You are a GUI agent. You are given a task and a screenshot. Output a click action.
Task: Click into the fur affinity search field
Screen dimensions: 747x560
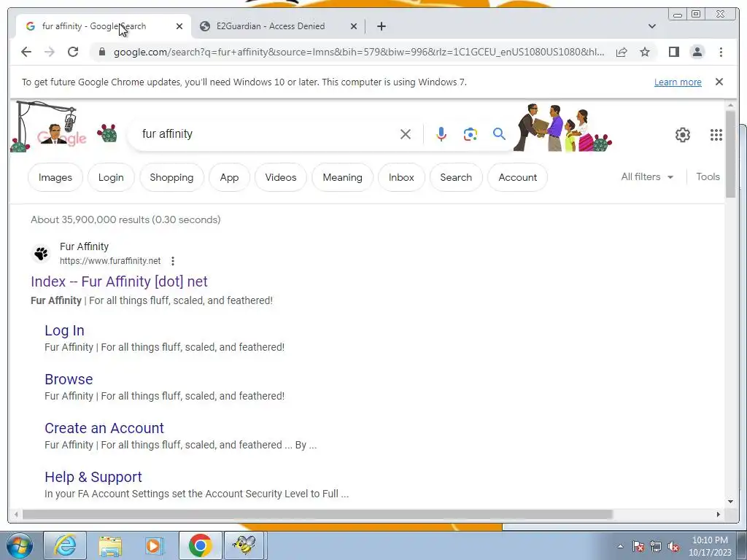(x=267, y=134)
